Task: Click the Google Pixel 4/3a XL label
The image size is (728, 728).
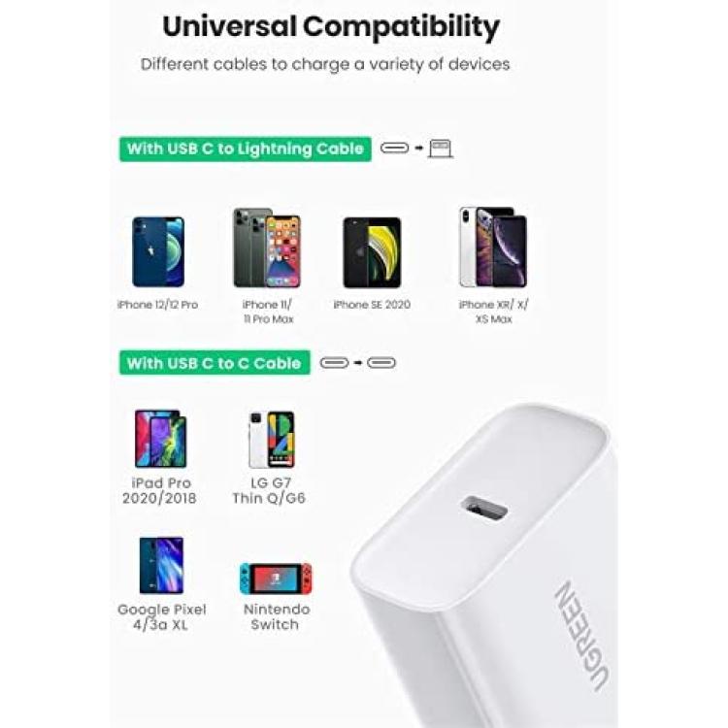Action: tap(161, 617)
